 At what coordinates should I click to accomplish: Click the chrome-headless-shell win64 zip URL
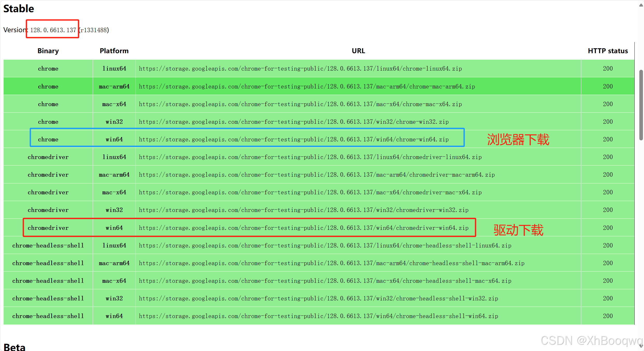pyautogui.click(x=318, y=316)
